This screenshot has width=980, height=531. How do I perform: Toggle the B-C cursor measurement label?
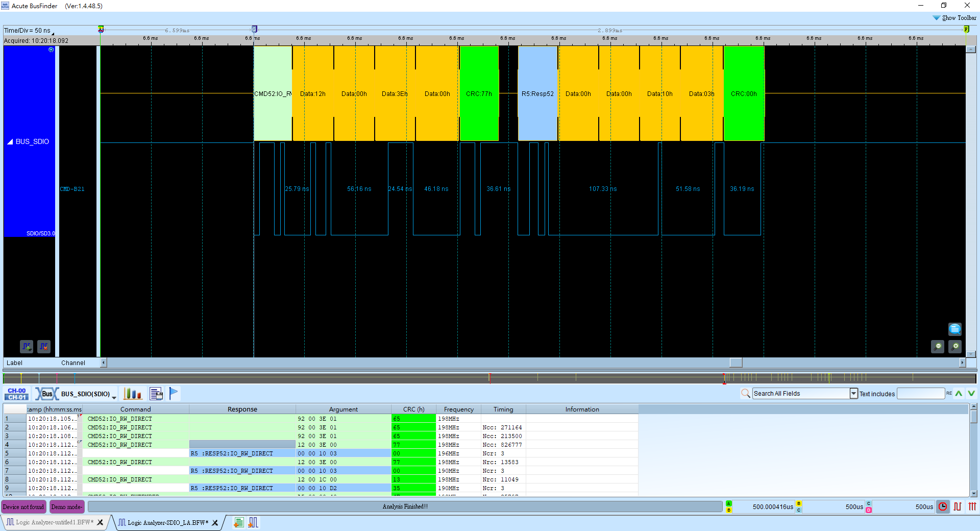(x=799, y=506)
